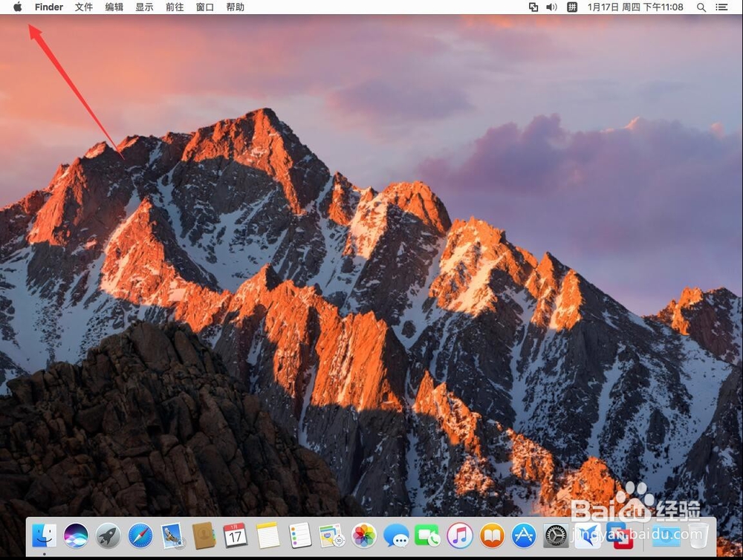Click the VMware Fusion menu bar icon

[533, 7]
